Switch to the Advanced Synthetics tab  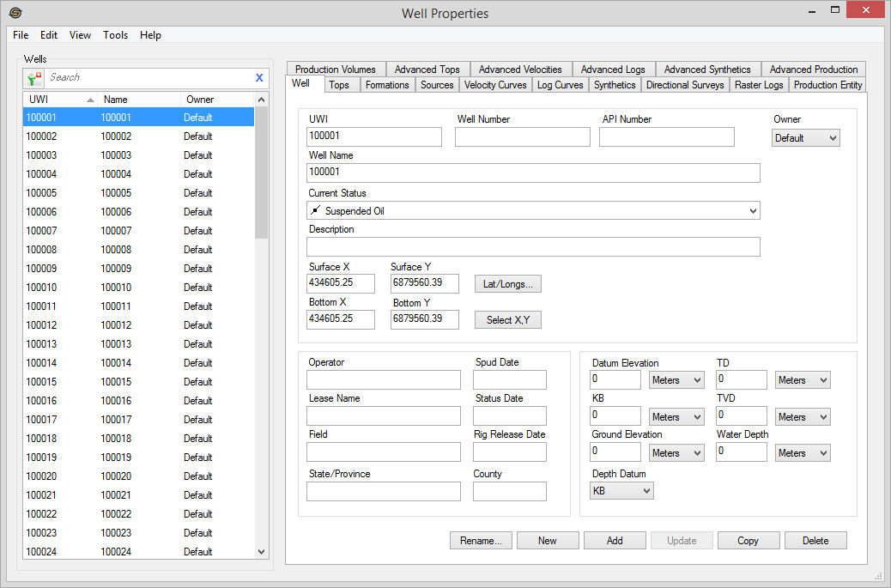tap(706, 70)
